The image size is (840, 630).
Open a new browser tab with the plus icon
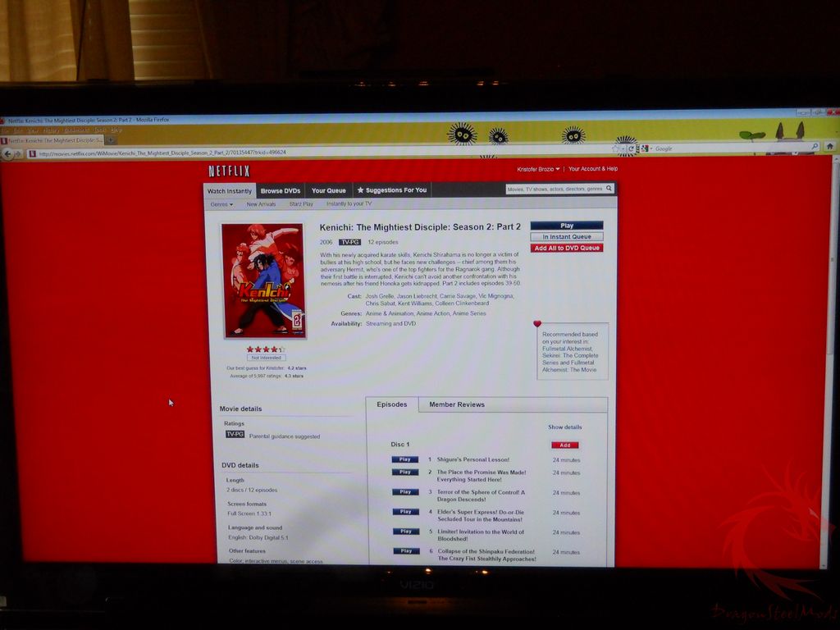(111, 140)
